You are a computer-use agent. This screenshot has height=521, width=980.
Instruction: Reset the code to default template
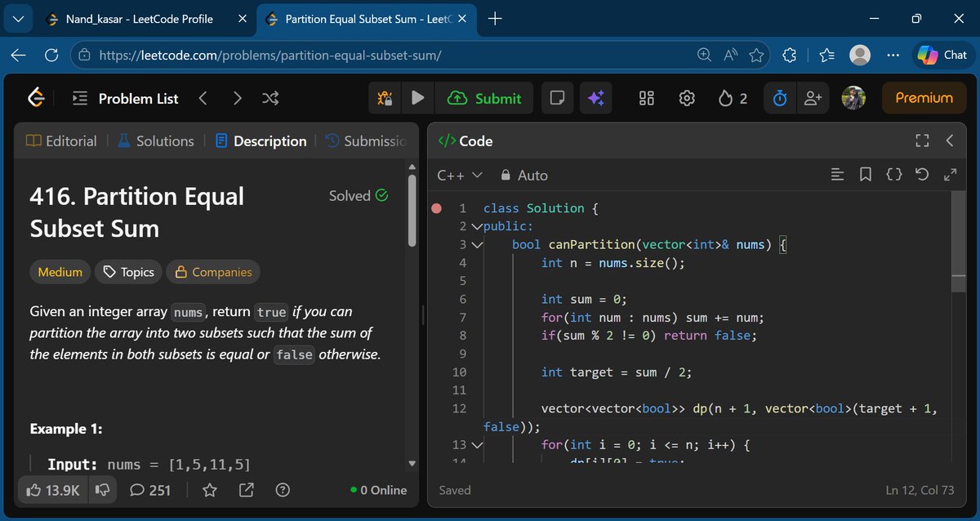pos(922,174)
